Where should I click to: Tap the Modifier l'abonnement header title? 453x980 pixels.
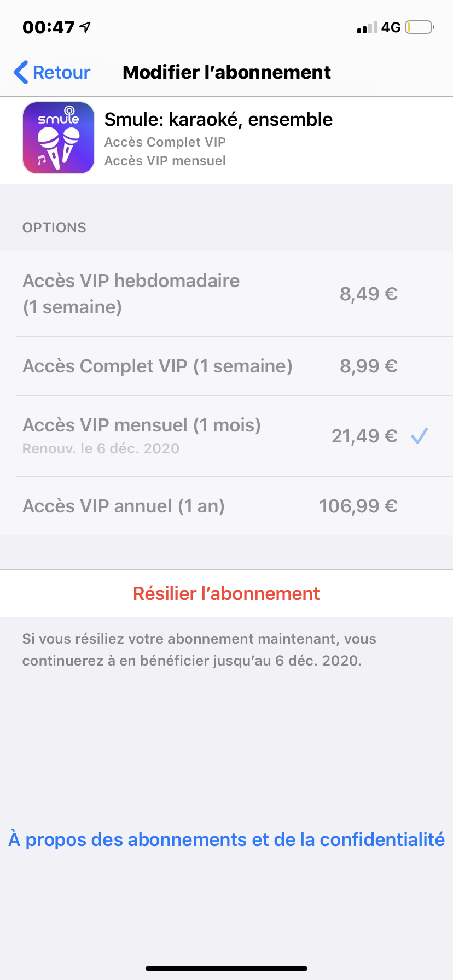click(226, 72)
